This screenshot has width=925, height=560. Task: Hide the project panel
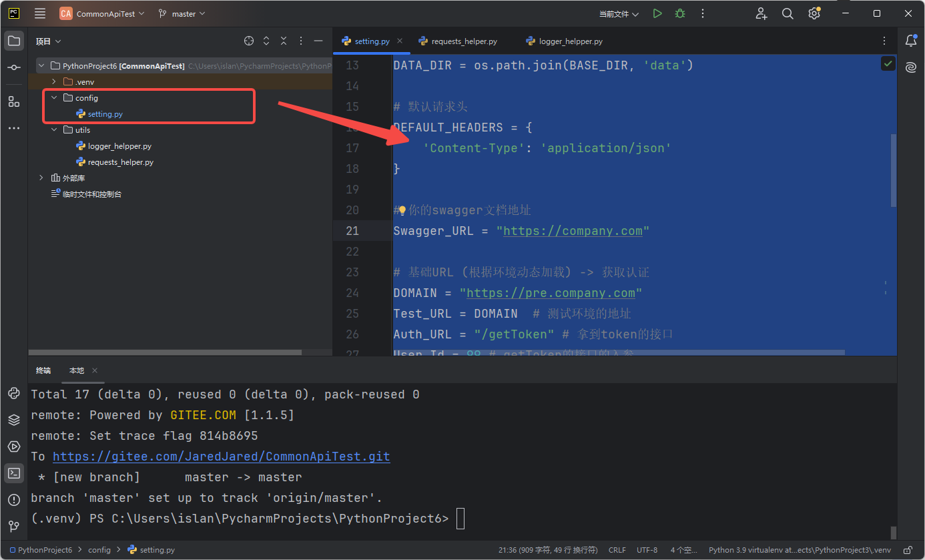point(318,41)
